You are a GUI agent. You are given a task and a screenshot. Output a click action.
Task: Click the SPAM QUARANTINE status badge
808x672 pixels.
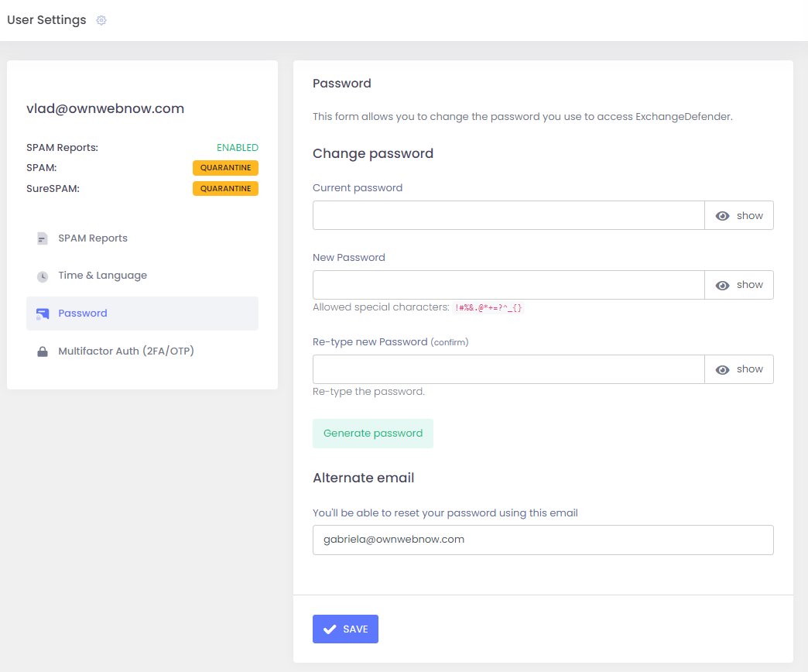tap(225, 168)
